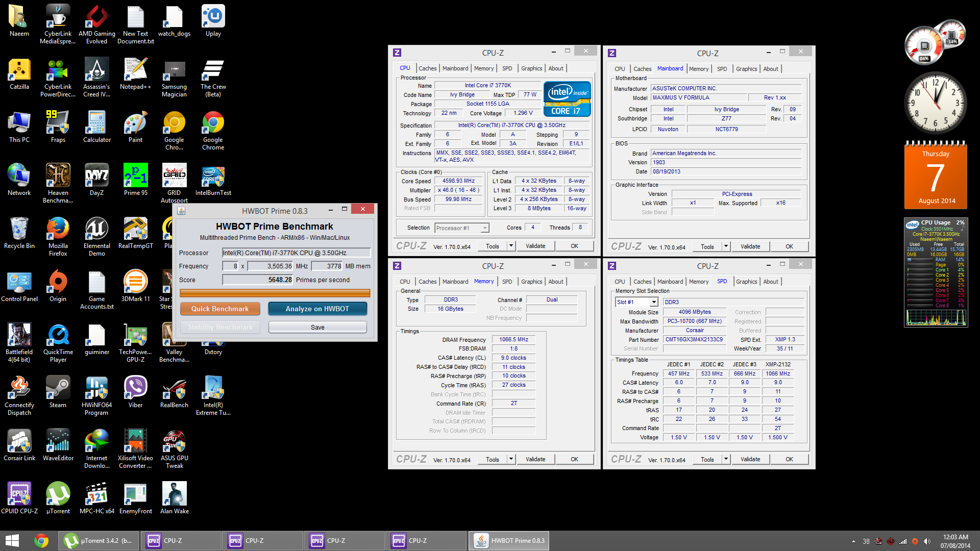Click HWBOT Prime orange progress bar
The width and height of the screenshot is (980, 551).
275,293
